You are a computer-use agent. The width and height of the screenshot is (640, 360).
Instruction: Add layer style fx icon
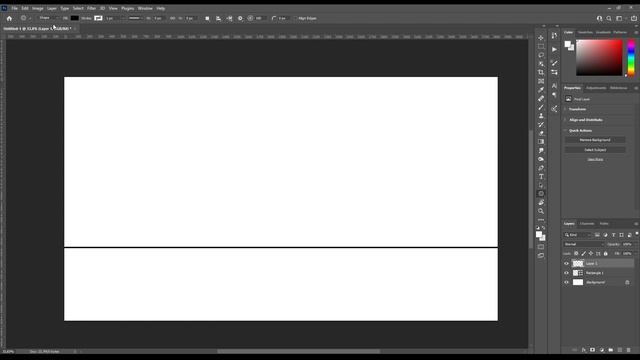(x=584, y=350)
